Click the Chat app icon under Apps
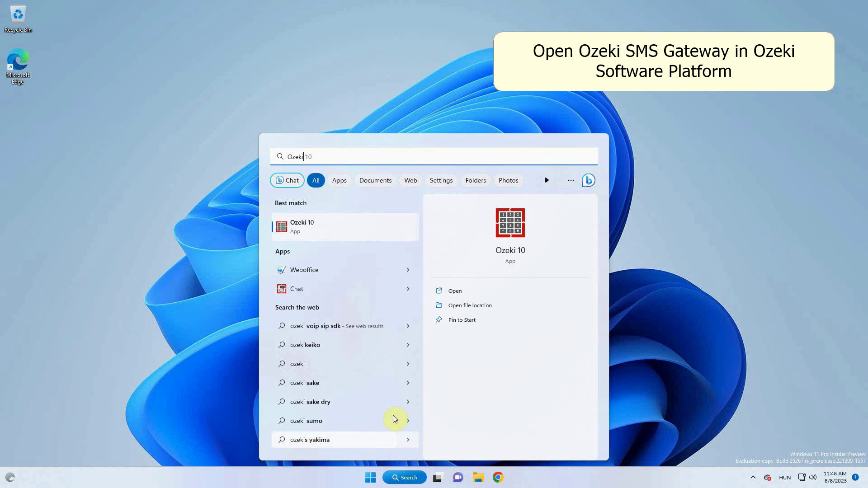This screenshot has width=868, height=488. pos(281,289)
